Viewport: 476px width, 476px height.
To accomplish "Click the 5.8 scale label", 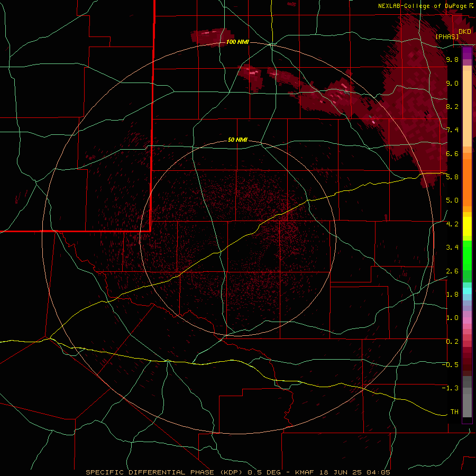I will tap(452, 177).
